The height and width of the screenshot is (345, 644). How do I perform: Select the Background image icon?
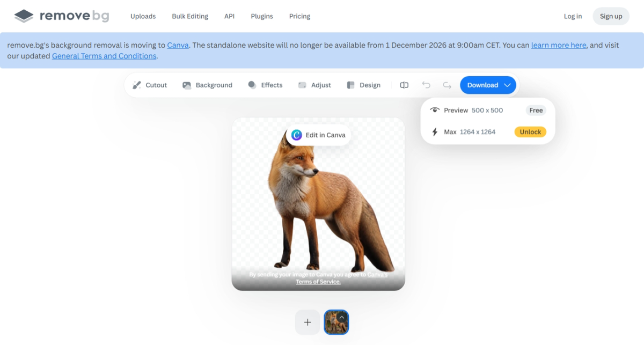pyautogui.click(x=187, y=85)
